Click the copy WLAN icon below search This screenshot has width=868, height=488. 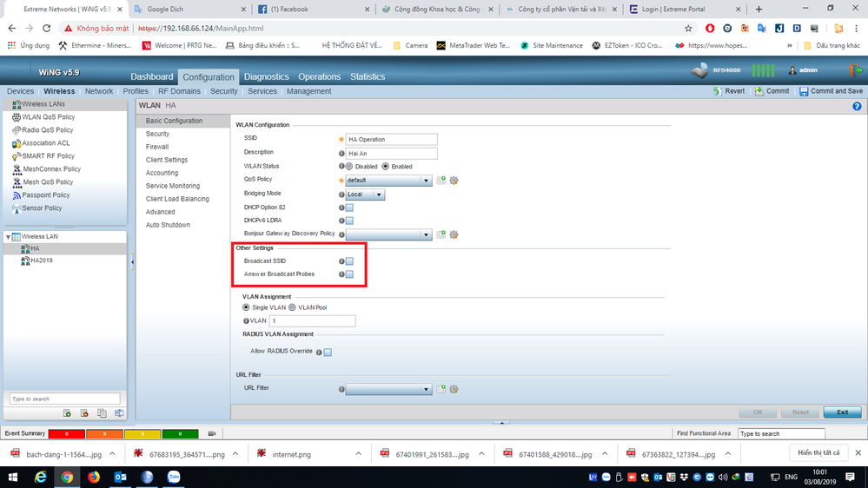(102, 413)
